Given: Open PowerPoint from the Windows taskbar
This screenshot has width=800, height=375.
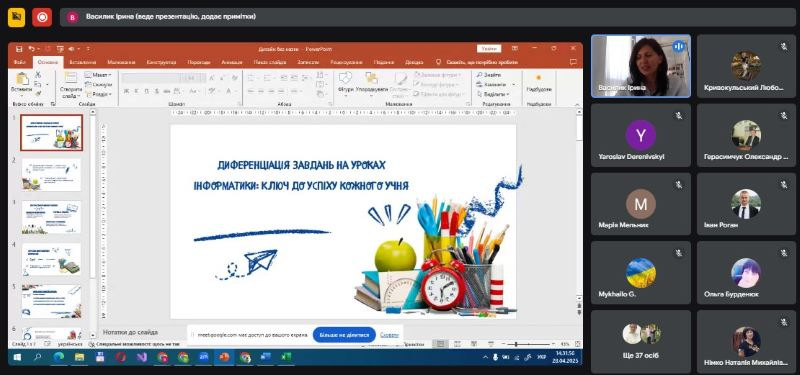Looking at the screenshot, I should [224, 357].
